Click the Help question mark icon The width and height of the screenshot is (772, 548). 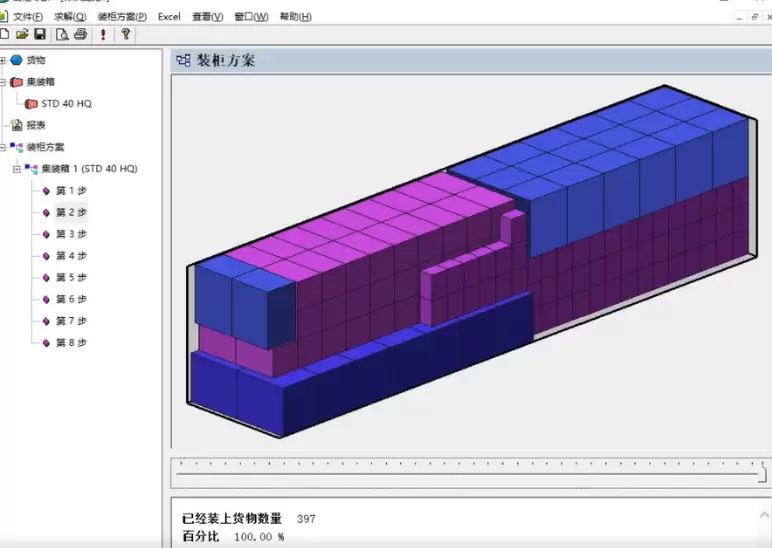[x=126, y=34]
